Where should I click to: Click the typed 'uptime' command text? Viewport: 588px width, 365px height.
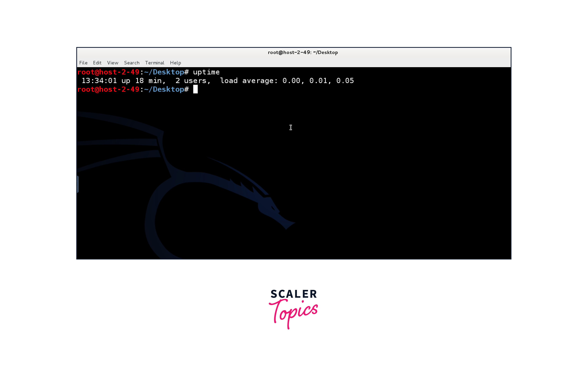[x=206, y=72]
